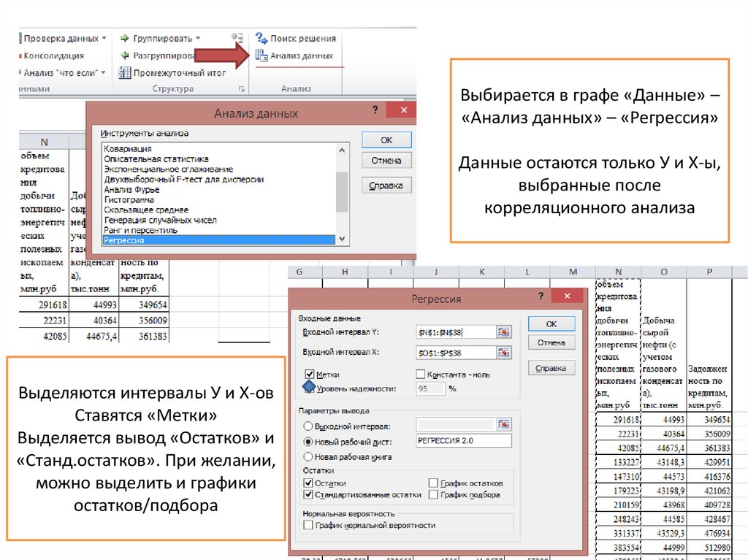The height and width of the screenshot is (560, 748).
Task: Toggle Стандартизованные остатки checkbox
Action: coord(308,494)
